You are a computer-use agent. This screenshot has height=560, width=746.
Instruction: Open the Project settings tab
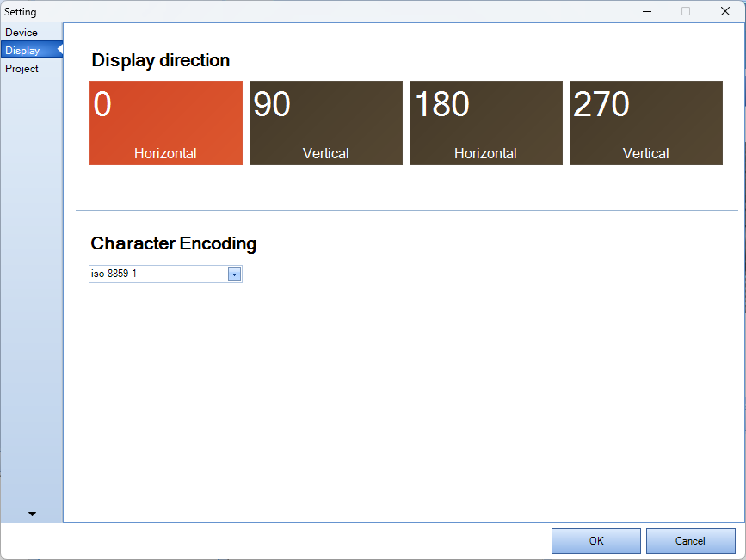[31, 69]
